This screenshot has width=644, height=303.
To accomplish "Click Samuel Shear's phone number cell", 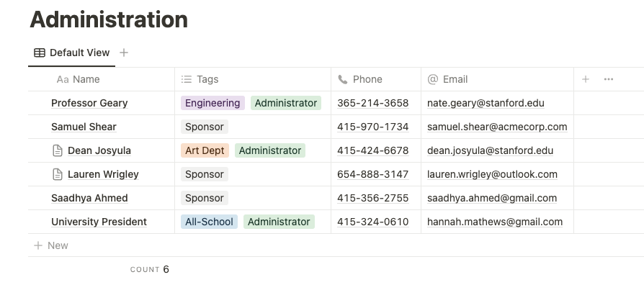I will click(376, 127).
